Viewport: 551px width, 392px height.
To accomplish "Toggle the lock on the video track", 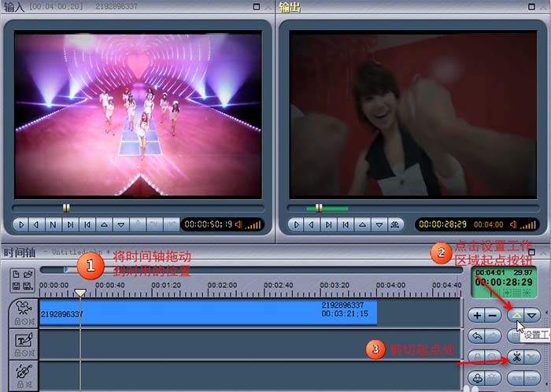I will tap(17, 321).
